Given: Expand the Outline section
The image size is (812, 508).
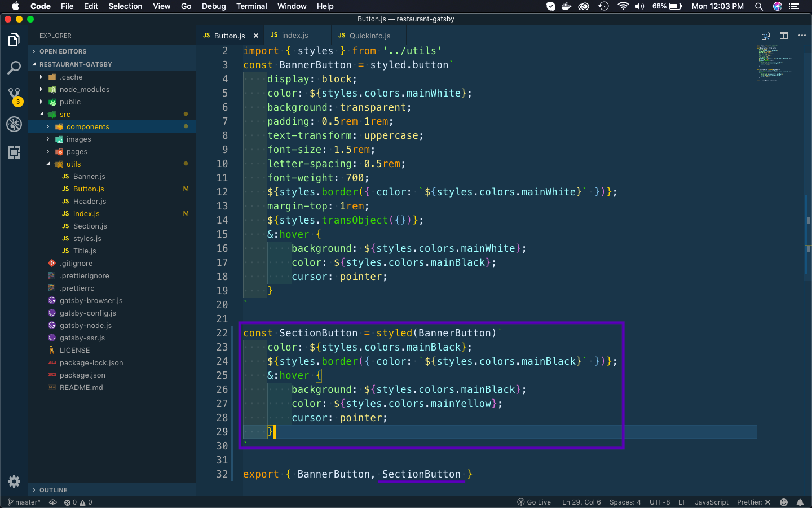Looking at the screenshot, I should (112, 490).
